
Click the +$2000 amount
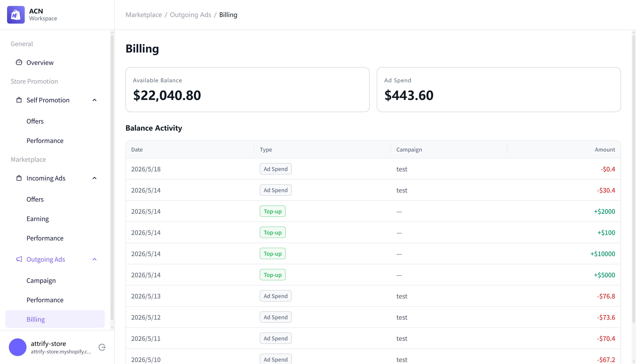pyautogui.click(x=604, y=212)
